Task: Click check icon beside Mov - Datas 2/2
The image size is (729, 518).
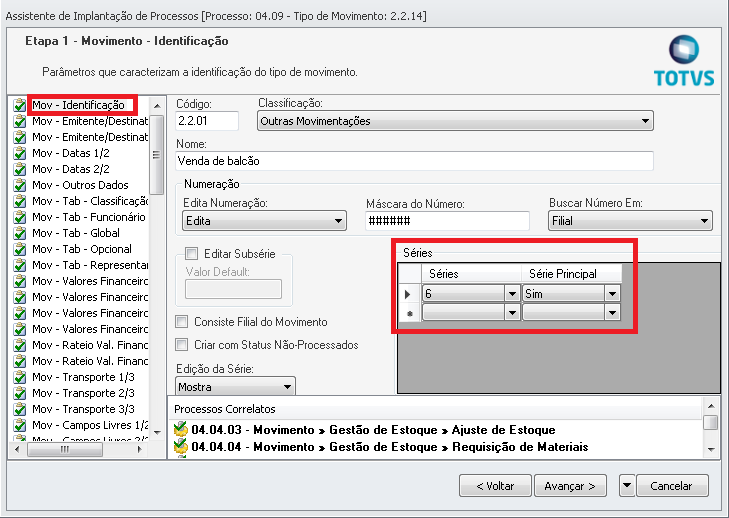Action: pos(20,169)
